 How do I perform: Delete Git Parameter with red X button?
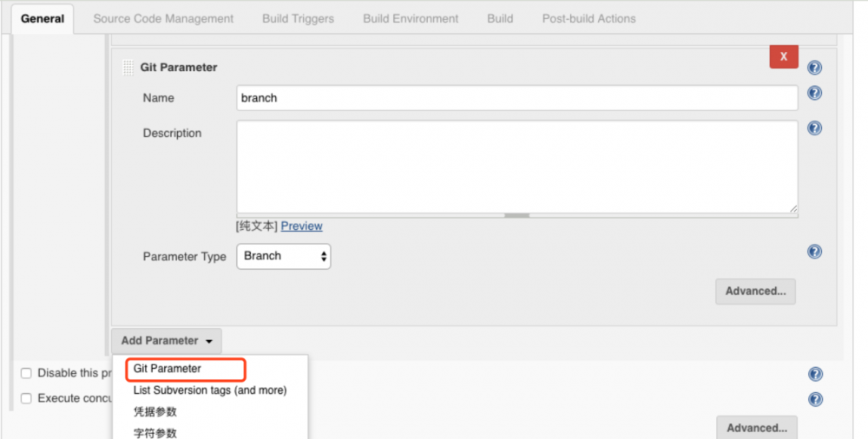tap(784, 56)
